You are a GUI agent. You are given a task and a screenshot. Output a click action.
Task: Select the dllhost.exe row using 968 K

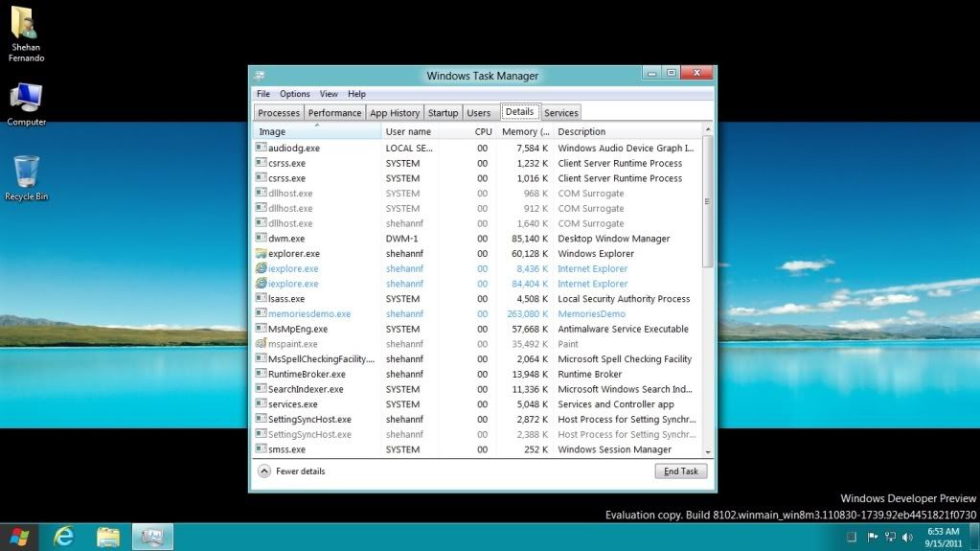coord(477,194)
